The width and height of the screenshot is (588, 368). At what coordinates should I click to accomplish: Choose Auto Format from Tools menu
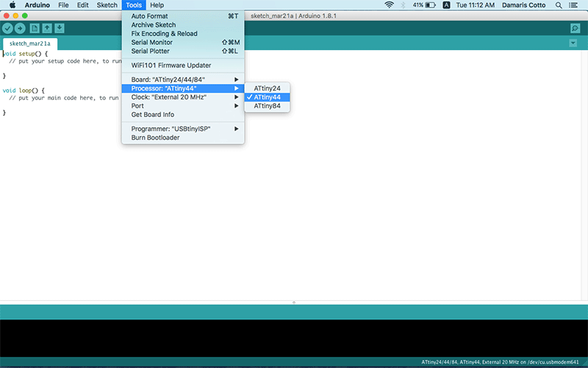point(183,16)
